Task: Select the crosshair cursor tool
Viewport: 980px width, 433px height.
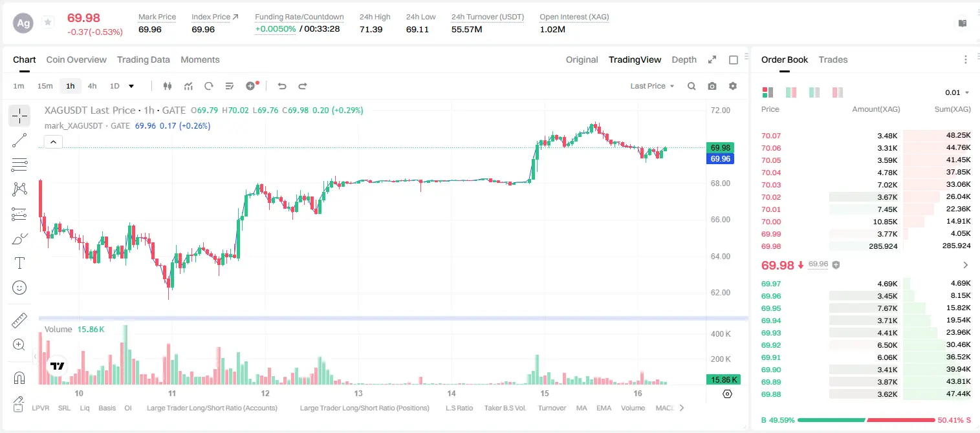Action: point(19,116)
